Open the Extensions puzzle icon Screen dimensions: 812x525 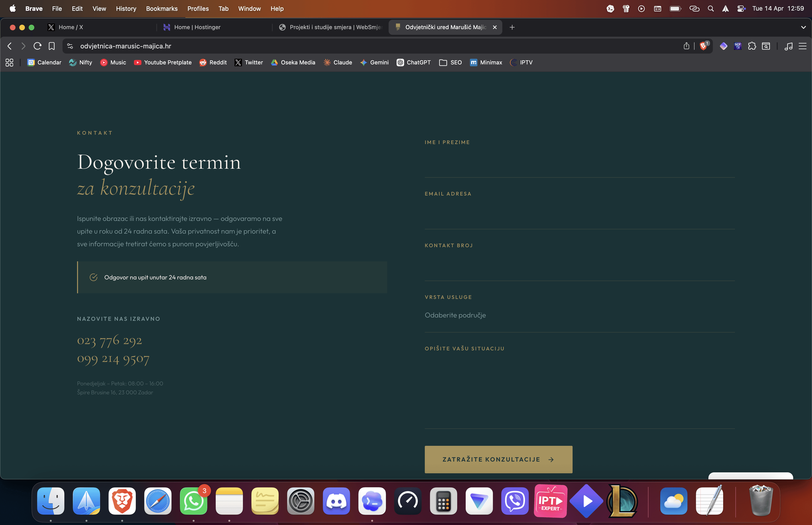click(752, 46)
